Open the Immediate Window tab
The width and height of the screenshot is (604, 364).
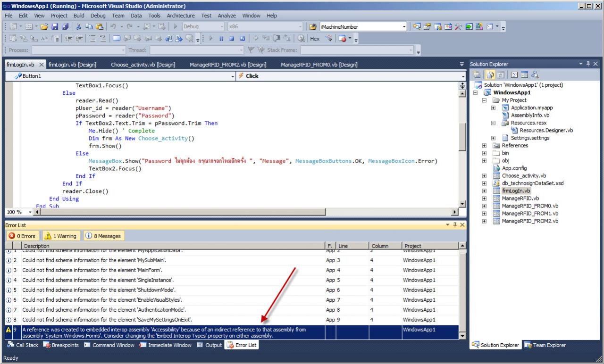pos(165,345)
